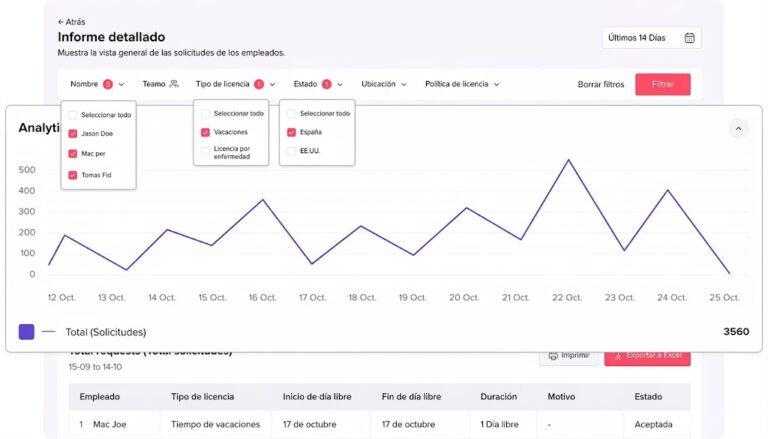This screenshot has width=768, height=439.
Task: Click the Inicio de día libre column header
Action: [x=317, y=397]
